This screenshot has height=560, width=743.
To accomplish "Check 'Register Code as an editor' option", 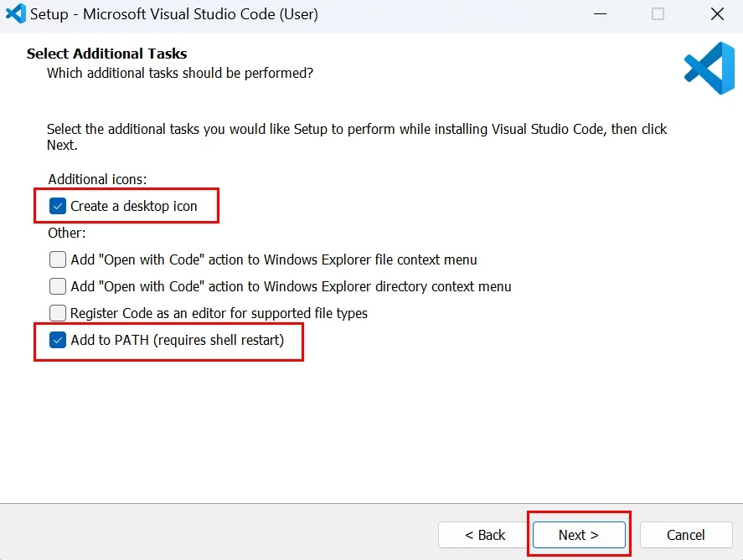I will 57,313.
